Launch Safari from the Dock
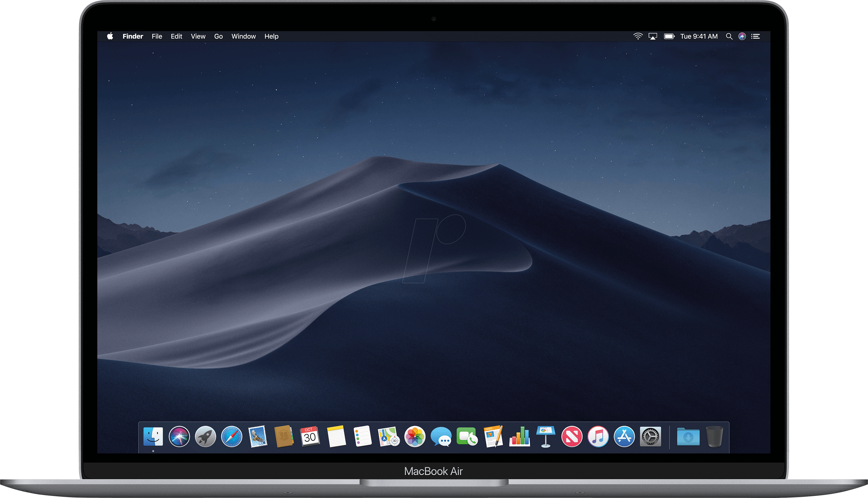Image resolution: width=868 pixels, height=498 pixels. (232, 437)
